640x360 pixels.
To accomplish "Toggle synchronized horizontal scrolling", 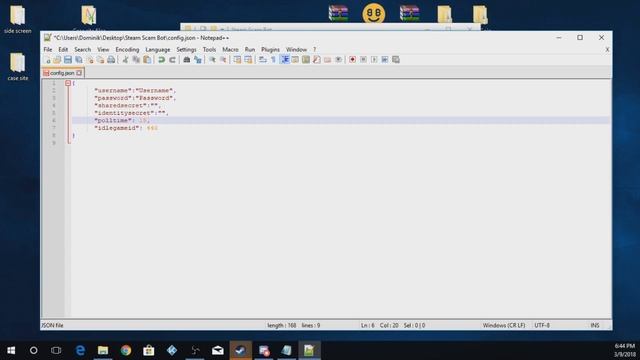I will [248, 60].
